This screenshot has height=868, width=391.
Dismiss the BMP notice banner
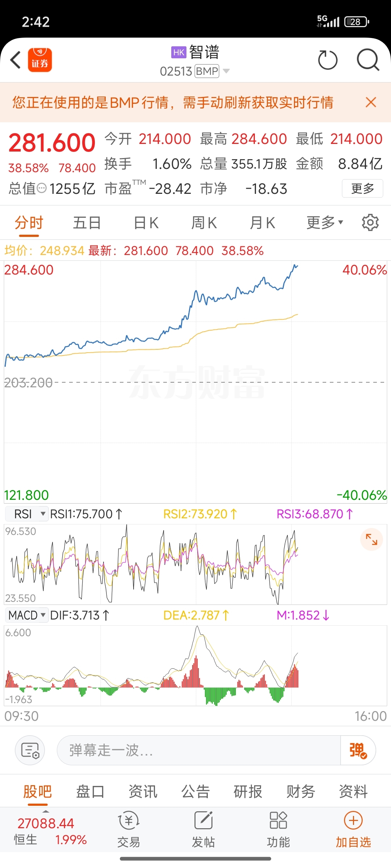click(371, 102)
